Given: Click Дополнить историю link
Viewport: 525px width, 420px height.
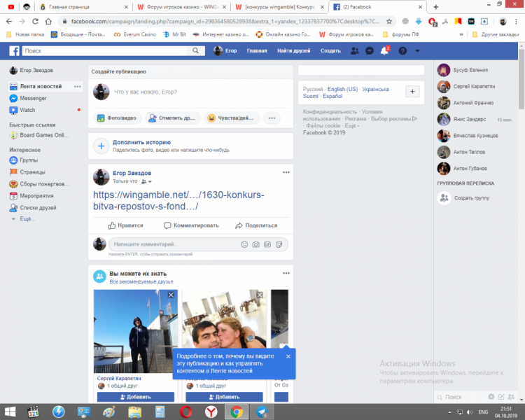Looking at the screenshot, I should click(x=141, y=142).
